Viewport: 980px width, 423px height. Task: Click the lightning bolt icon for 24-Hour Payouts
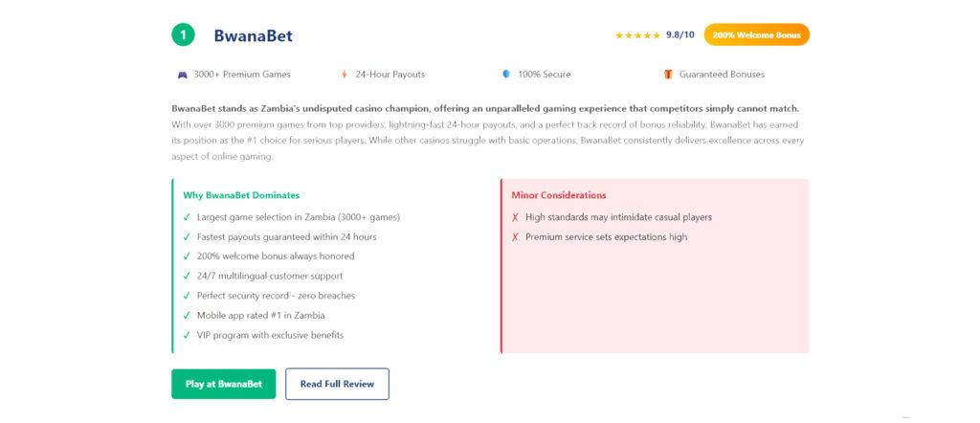pyautogui.click(x=345, y=75)
